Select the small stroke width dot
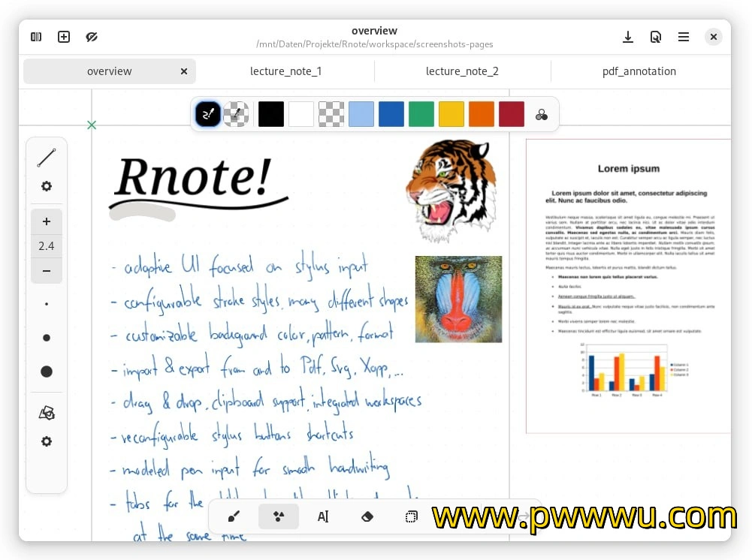This screenshot has height=560, width=752. [47, 304]
